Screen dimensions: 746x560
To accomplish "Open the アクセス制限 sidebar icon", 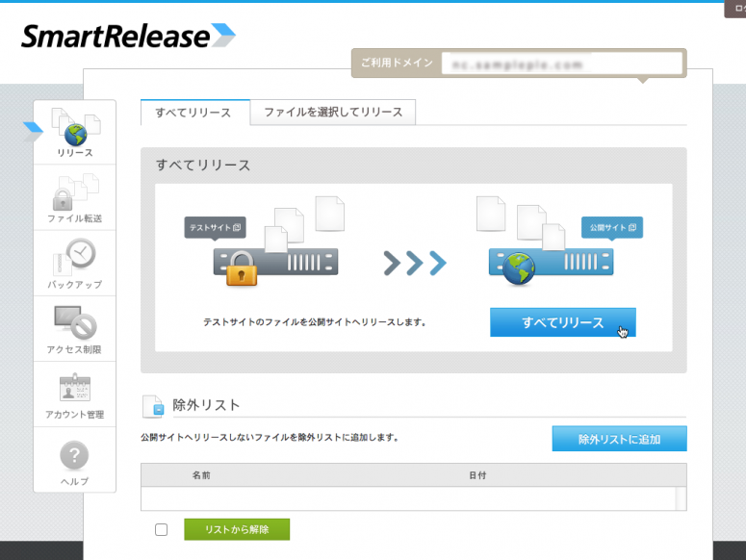I will [x=74, y=327].
